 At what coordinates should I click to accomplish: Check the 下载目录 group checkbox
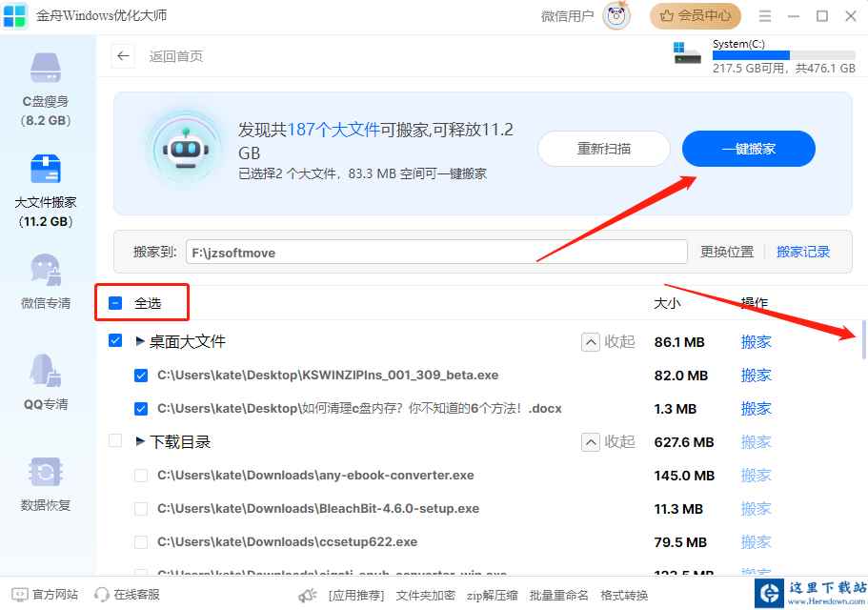tap(115, 440)
